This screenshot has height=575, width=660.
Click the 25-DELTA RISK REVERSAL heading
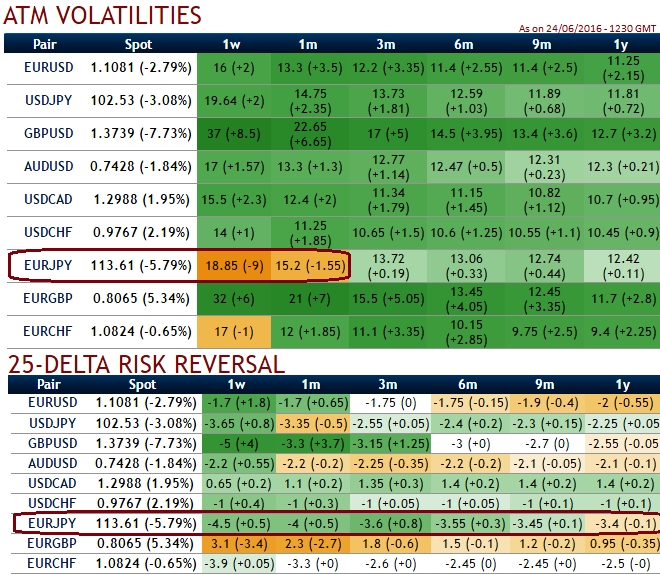coord(145,364)
